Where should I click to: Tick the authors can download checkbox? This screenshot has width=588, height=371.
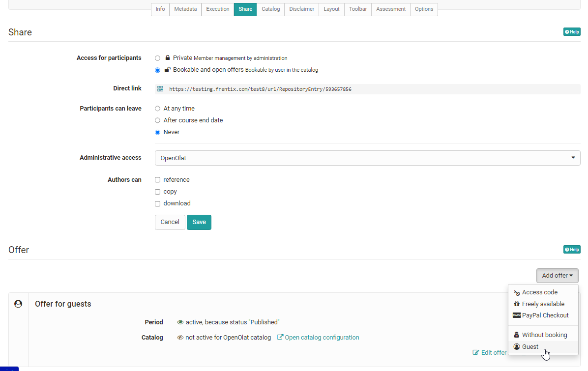click(x=157, y=203)
